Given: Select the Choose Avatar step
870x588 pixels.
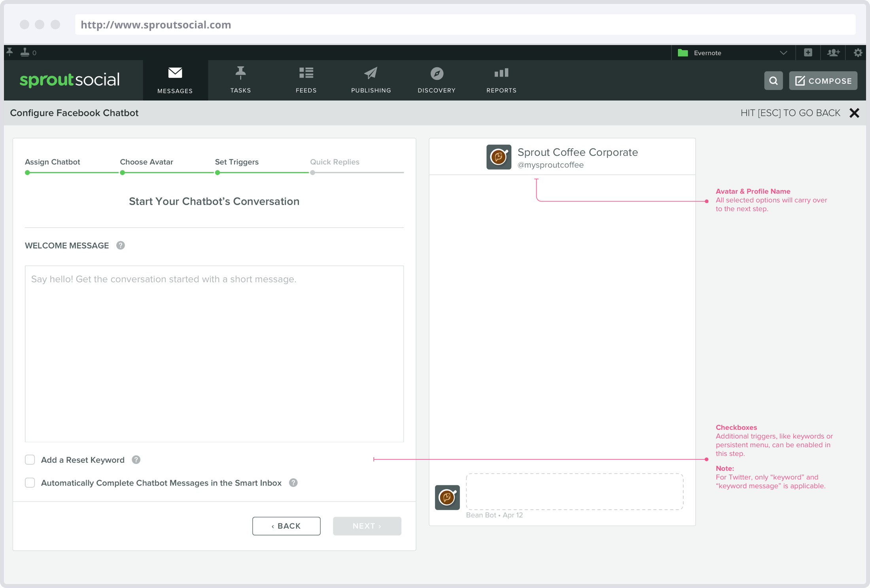Looking at the screenshot, I should click(147, 162).
